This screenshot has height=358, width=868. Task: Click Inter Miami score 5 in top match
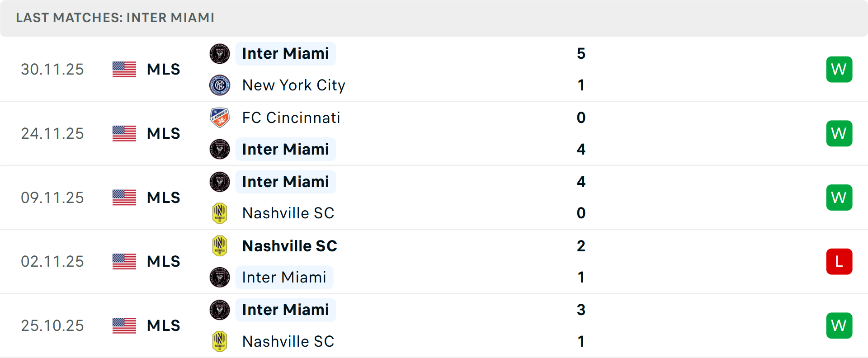click(x=581, y=54)
